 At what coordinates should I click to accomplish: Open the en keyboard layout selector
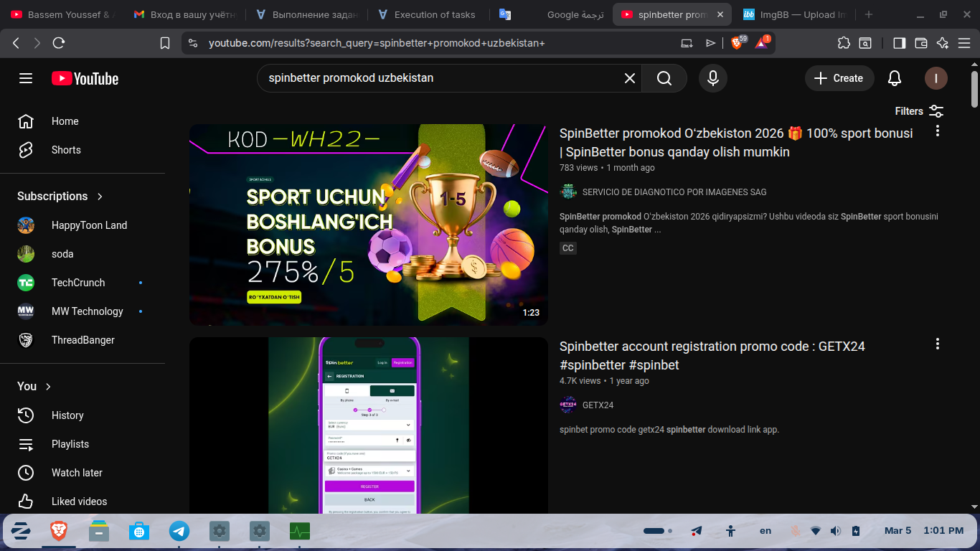coord(765,531)
